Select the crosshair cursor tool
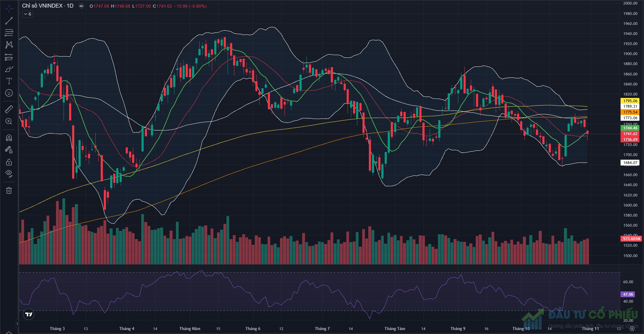Viewport: 644px width, 334px height. (x=9, y=9)
